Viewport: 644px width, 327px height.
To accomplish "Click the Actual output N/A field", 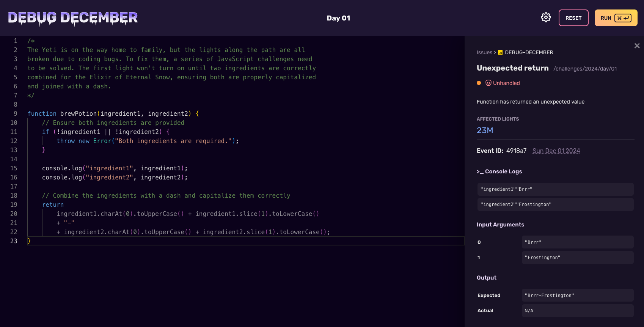I will point(578,310).
